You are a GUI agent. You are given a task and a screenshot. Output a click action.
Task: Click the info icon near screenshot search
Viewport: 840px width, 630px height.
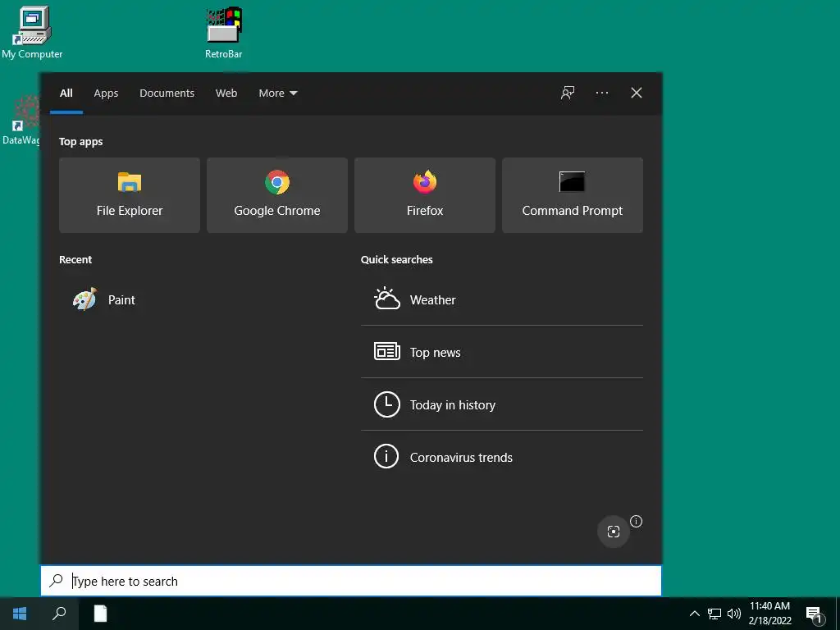click(x=636, y=521)
